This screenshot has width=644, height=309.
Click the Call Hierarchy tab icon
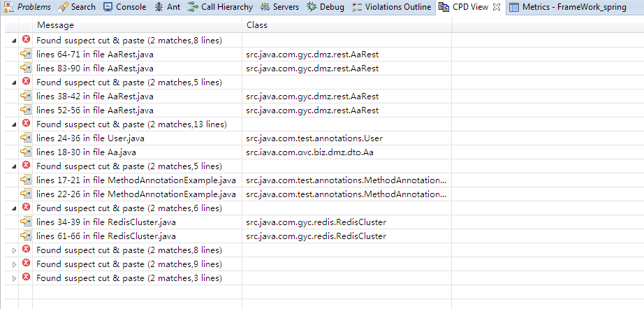click(x=192, y=7)
